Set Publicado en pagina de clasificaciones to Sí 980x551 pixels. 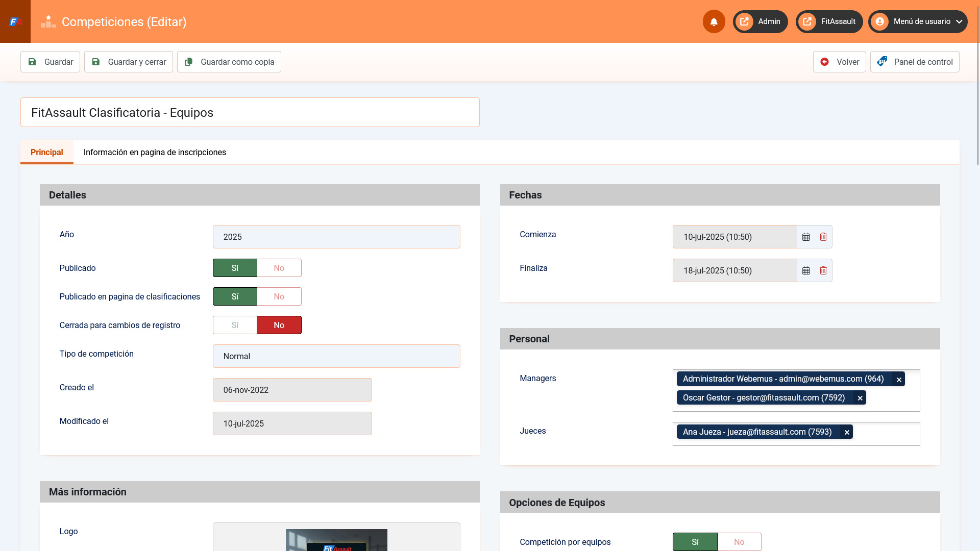(x=235, y=296)
